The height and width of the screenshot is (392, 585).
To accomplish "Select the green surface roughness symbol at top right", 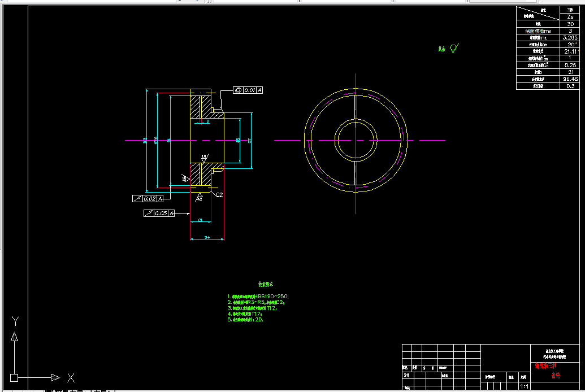I will 454,48.
